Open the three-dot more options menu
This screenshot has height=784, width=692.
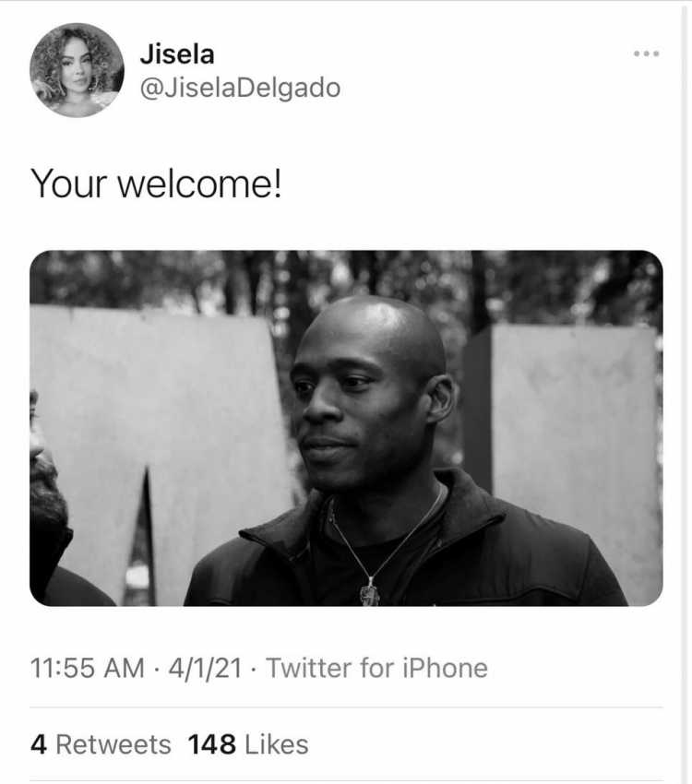647,53
